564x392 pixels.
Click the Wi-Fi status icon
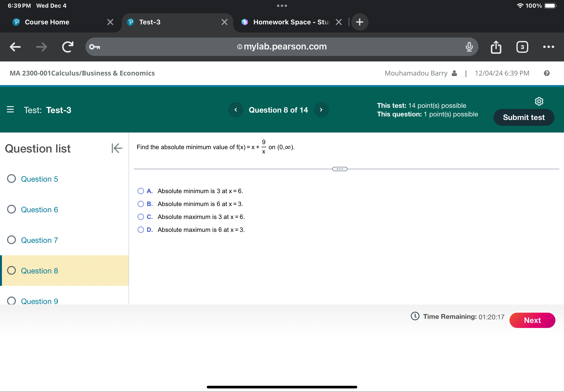tap(520, 6)
